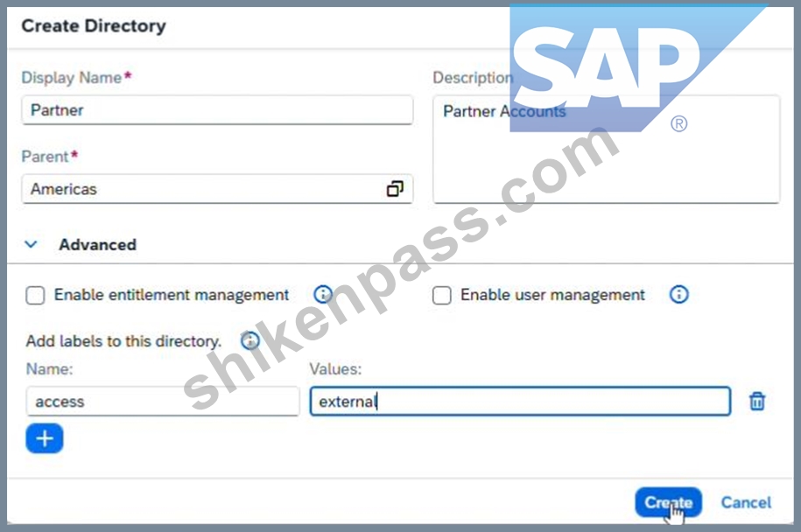Show info for entitlement management
Viewport: 801px width, 532px height.
point(323,294)
